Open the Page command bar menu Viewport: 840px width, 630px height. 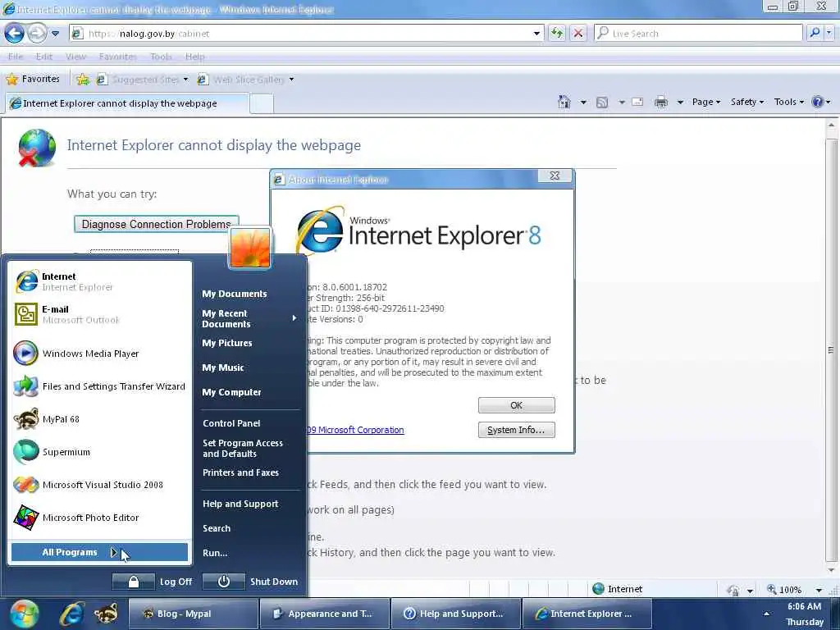pyautogui.click(x=705, y=102)
